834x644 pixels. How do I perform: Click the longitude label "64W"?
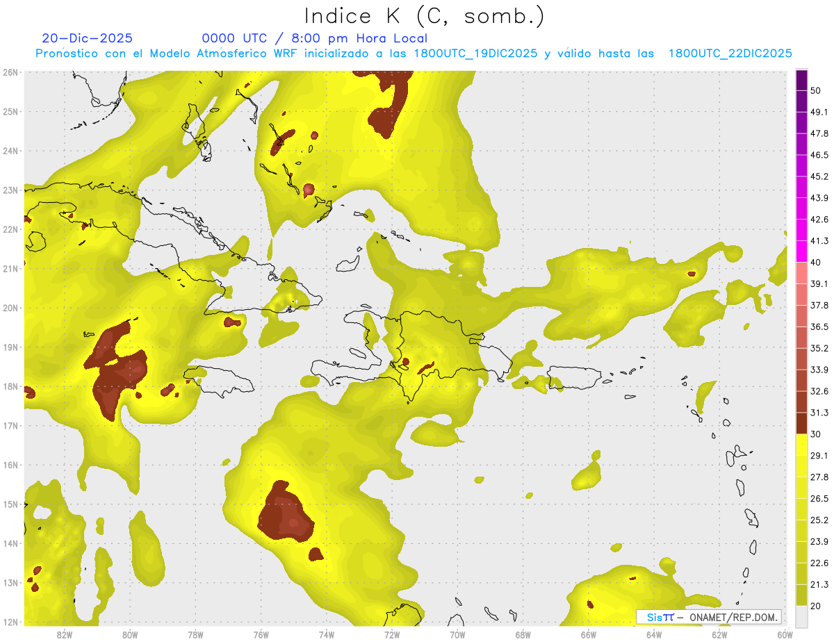tap(654, 634)
